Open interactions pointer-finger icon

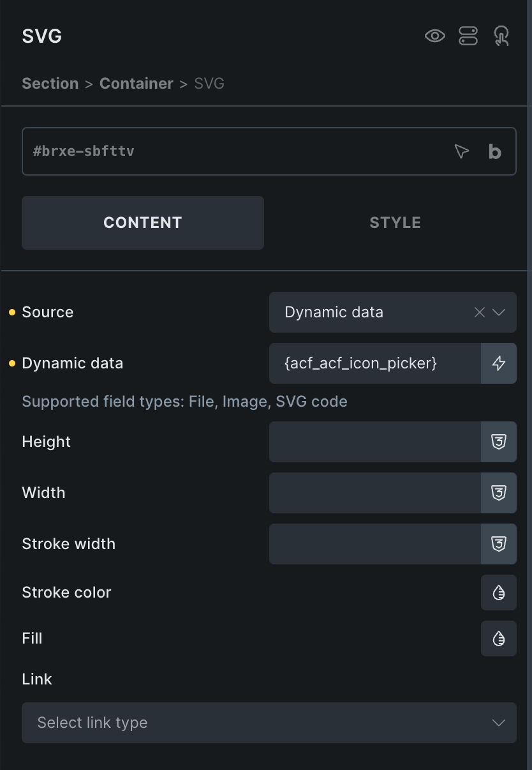click(x=501, y=36)
